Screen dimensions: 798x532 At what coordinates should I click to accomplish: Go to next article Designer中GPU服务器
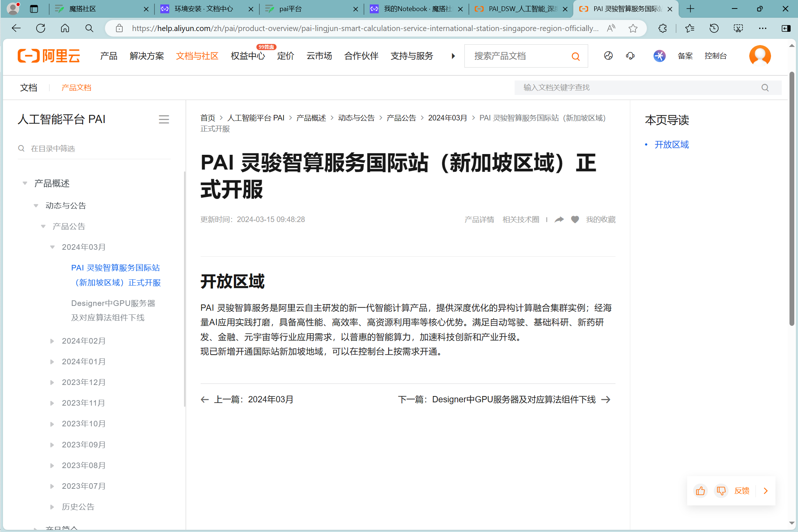tap(504, 399)
